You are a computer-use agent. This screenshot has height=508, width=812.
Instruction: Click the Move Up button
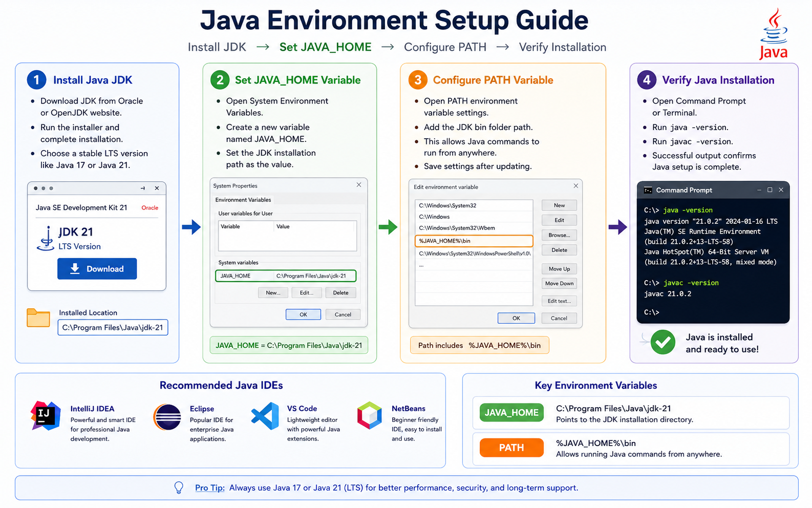pyautogui.click(x=560, y=269)
